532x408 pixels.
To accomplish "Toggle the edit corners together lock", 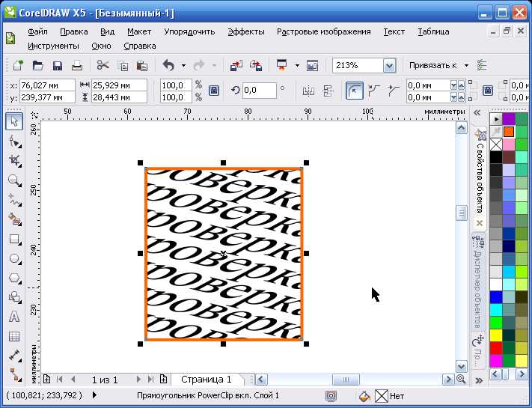I will pyautogui.click(x=488, y=91).
